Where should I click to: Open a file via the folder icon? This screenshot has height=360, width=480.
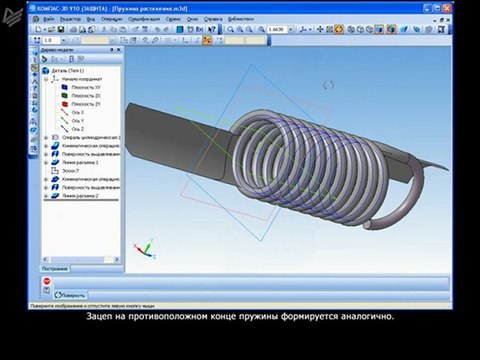(x=51, y=30)
